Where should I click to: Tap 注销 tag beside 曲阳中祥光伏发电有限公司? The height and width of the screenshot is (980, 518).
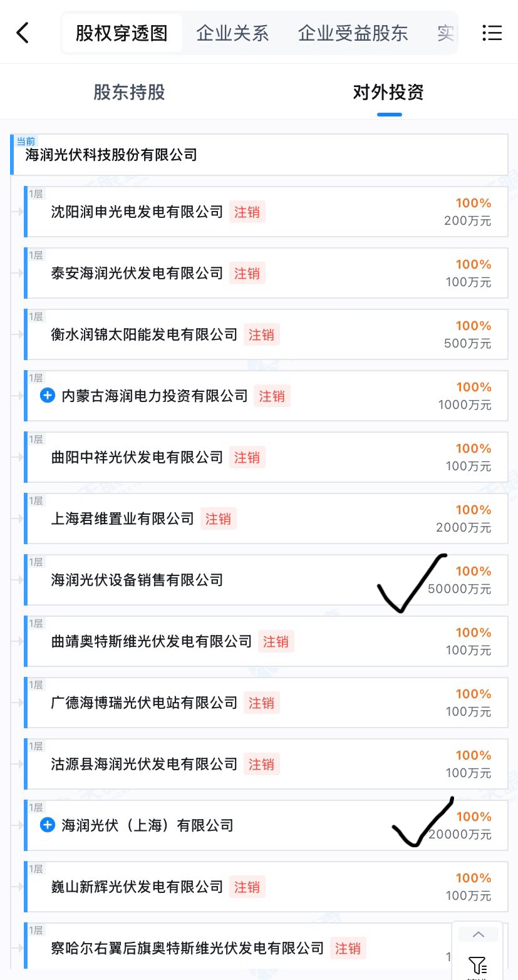coord(247,457)
